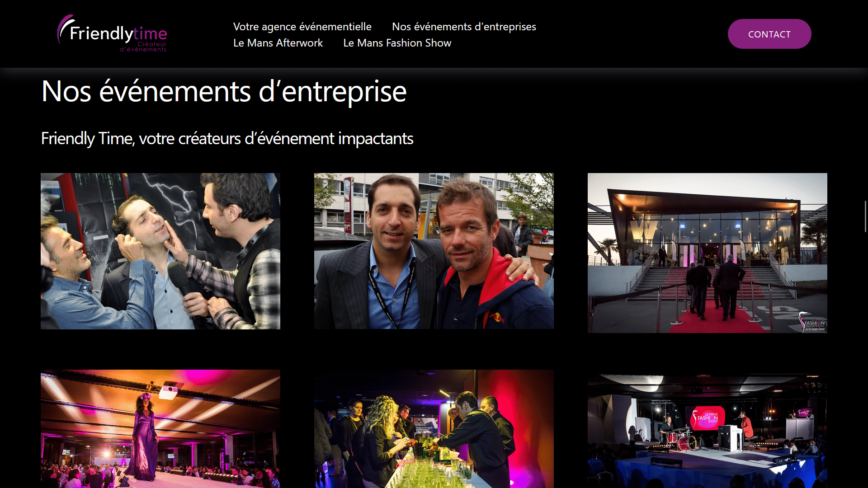Click the page vertical scrollbar thumb
This screenshot has width=868, height=488.
(865, 216)
